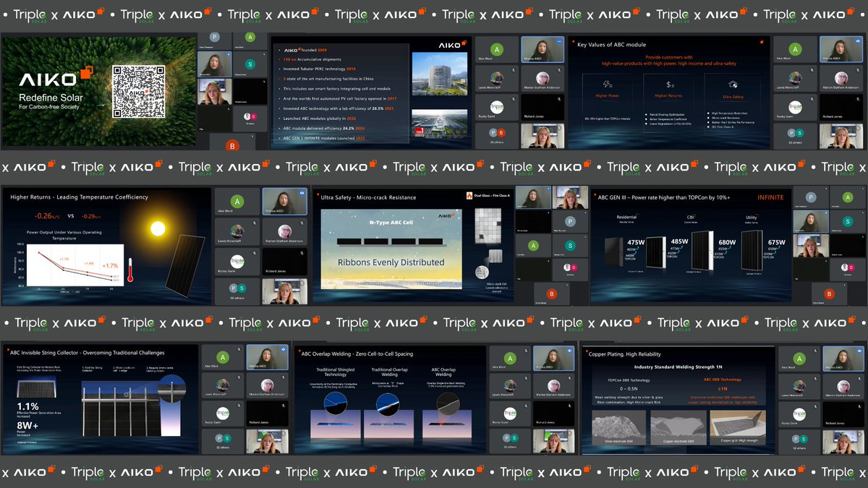The width and height of the screenshot is (868, 488).
Task: Click 'Industry Standard Welding Strength 1N' heading
Action: click(678, 368)
